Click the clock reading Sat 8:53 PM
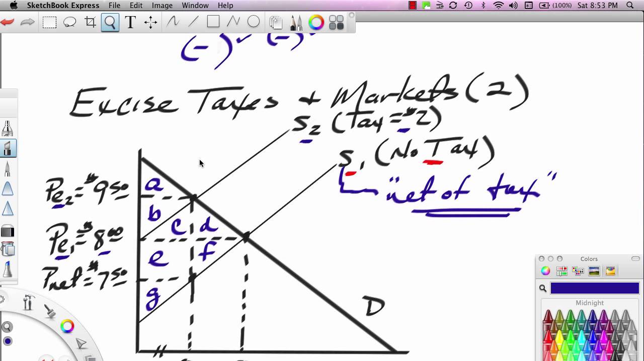 pyautogui.click(x=598, y=5)
